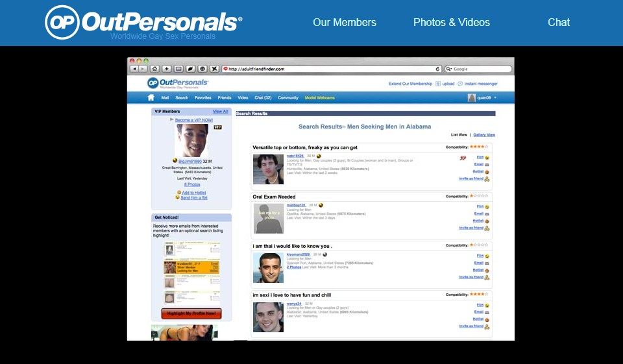The image size is (623, 364).
Task: Go to the Photos & Videos section
Action: pos(451,22)
